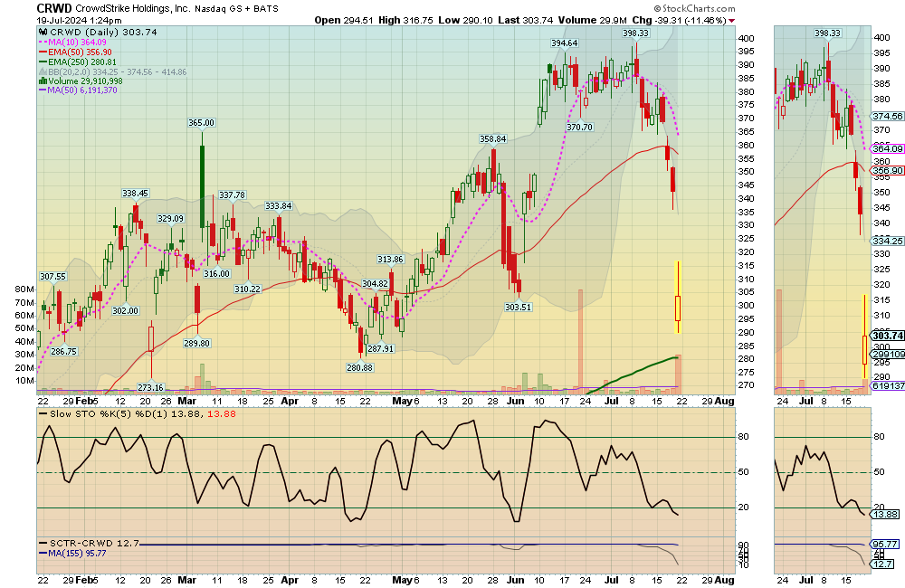The height and width of the screenshot is (588, 905).
Task: Click the 80M volume axis label
Action: pyautogui.click(x=24, y=289)
